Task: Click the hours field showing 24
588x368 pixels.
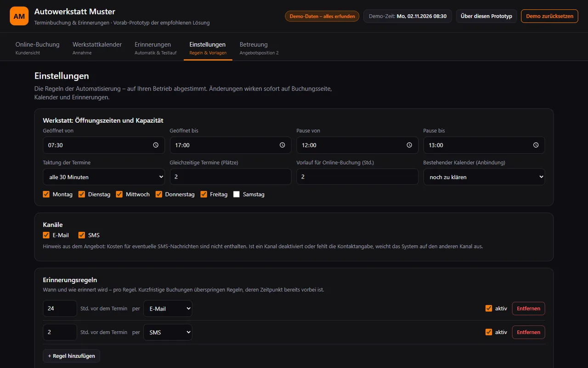Action: 60,309
